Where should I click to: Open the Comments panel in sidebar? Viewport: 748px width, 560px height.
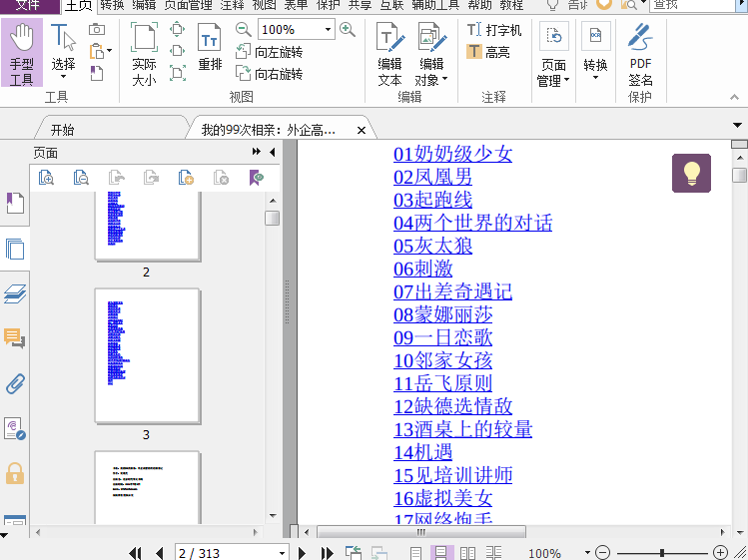(x=15, y=338)
